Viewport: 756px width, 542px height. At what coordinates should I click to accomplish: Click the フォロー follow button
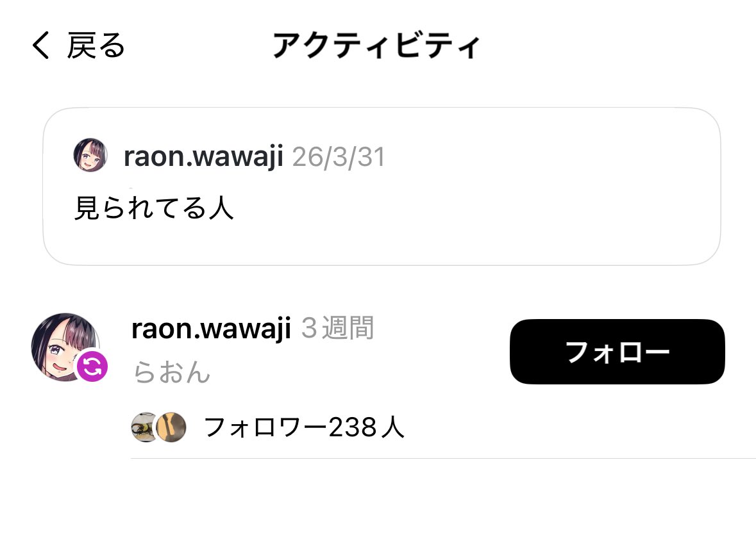click(617, 352)
